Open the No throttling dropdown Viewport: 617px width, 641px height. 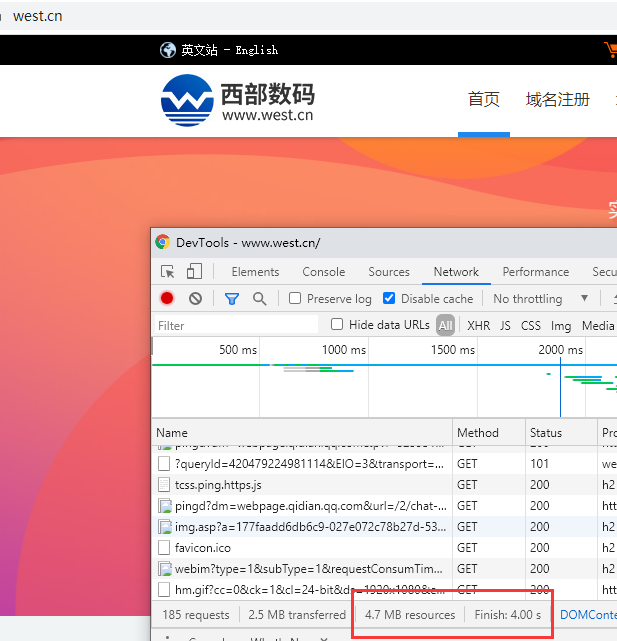point(541,299)
